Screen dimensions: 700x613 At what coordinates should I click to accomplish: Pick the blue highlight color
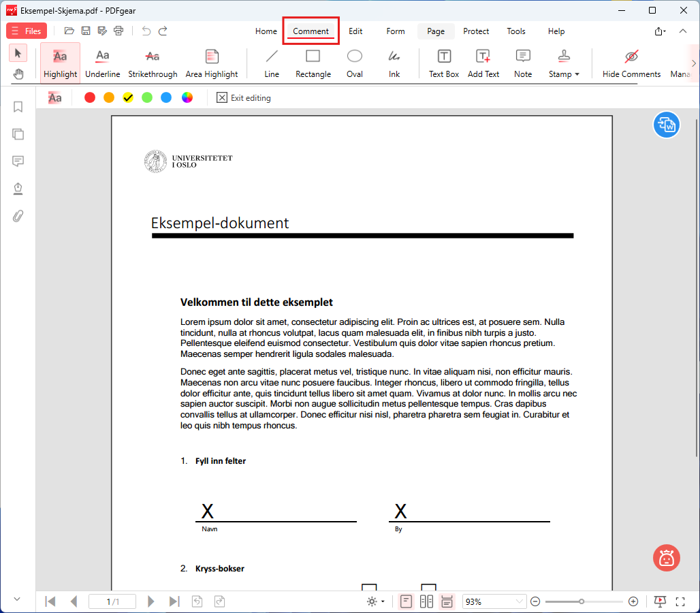pos(166,98)
